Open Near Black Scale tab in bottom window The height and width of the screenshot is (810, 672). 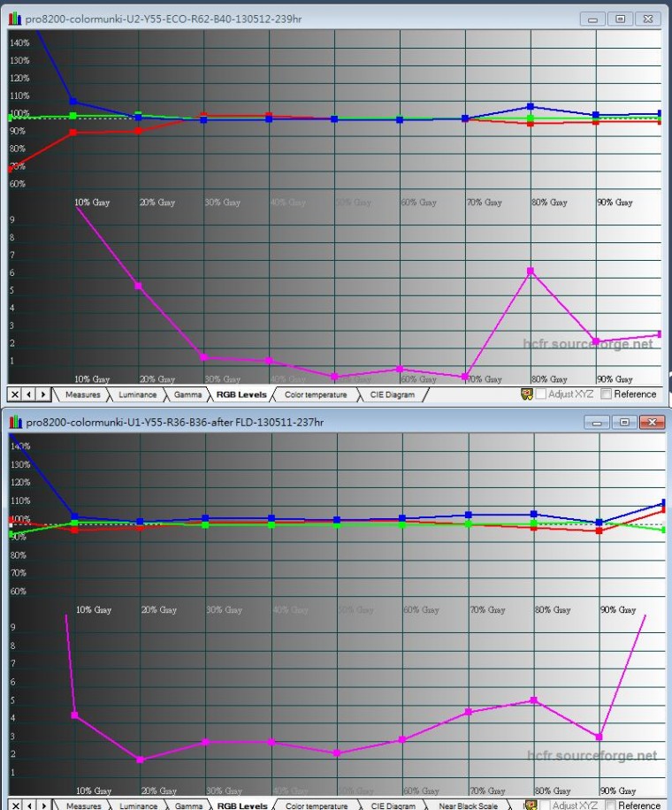(x=468, y=806)
